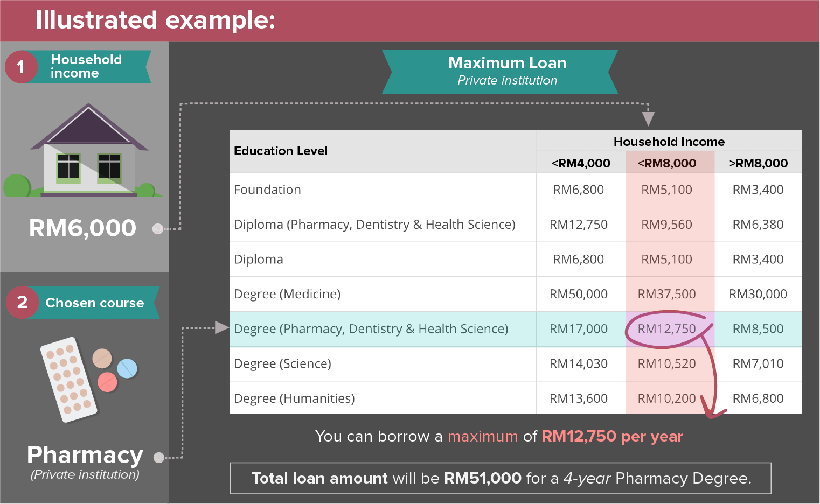Select the pill blister pack icon
The height and width of the screenshot is (504, 820).
[x=67, y=380]
